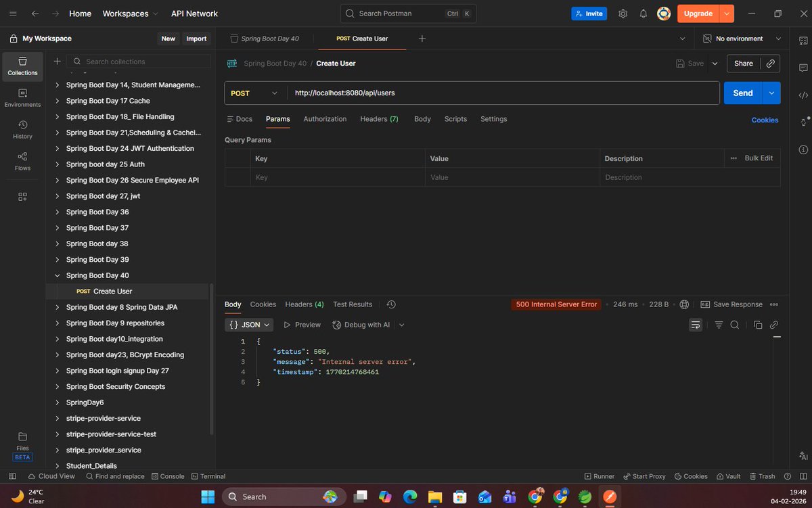
Task: Open the Windows Start menu
Action: coord(207,497)
